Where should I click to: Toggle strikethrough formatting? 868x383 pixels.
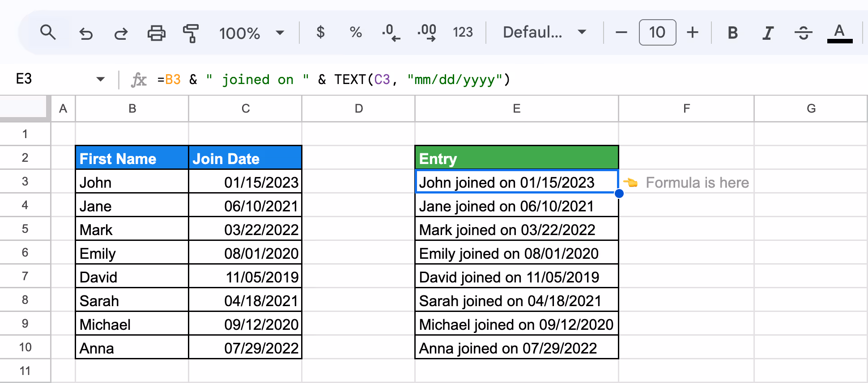[804, 33]
